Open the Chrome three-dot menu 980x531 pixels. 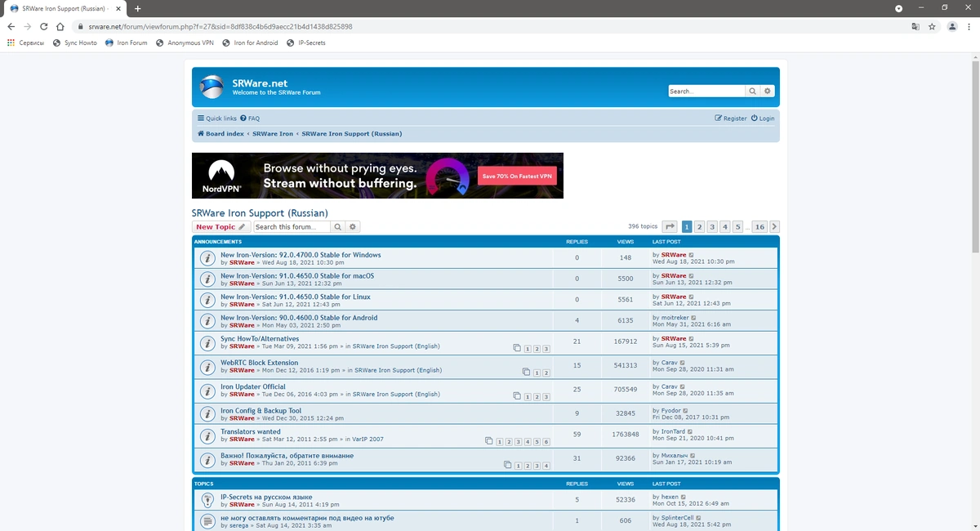click(x=969, y=26)
